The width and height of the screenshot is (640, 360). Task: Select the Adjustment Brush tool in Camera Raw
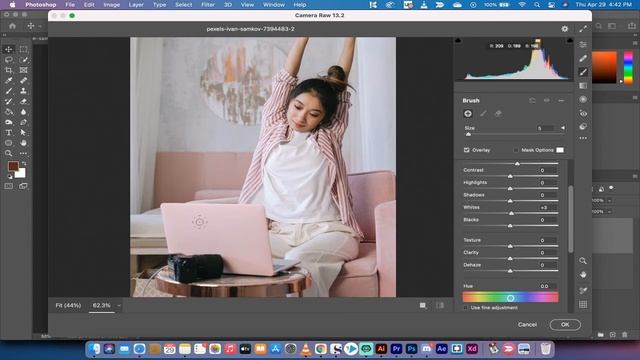point(583,72)
